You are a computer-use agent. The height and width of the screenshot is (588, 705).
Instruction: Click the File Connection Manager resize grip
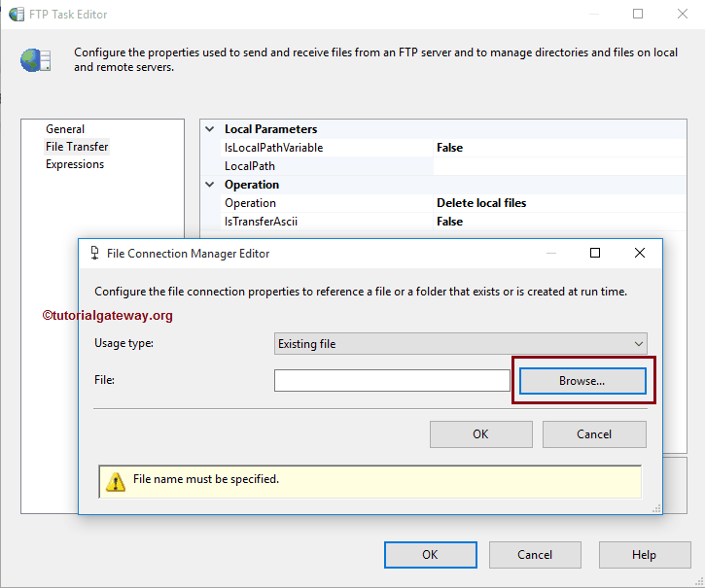click(656, 508)
